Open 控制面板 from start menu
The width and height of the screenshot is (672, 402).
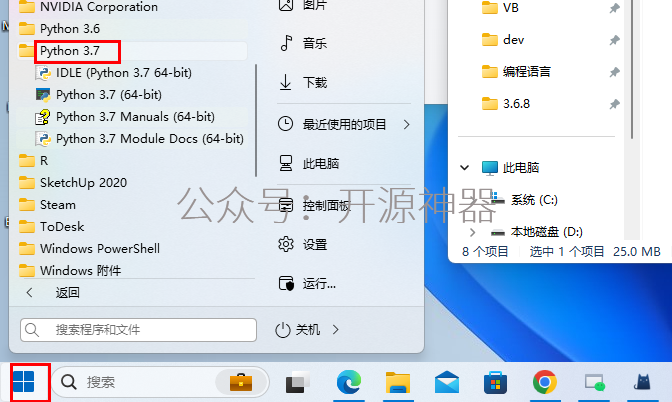[314, 206]
